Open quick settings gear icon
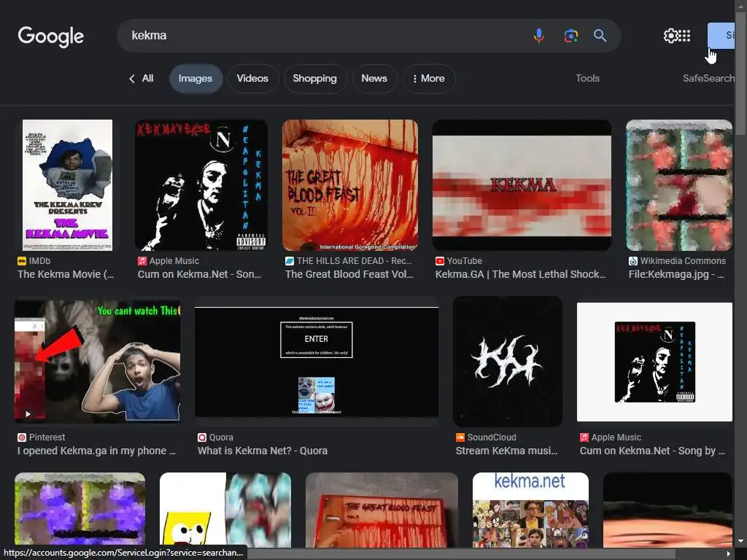This screenshot has width=747, height=560. tap(670, 36)
